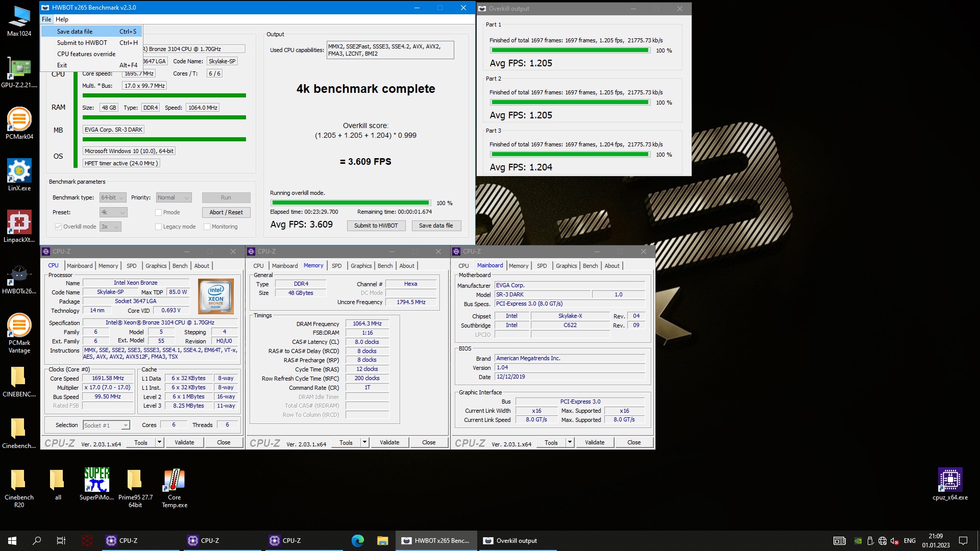Viewport: 980px width, 551px height.
Task: Open the Windows Start menu
Action: click(x=12, y=541)
